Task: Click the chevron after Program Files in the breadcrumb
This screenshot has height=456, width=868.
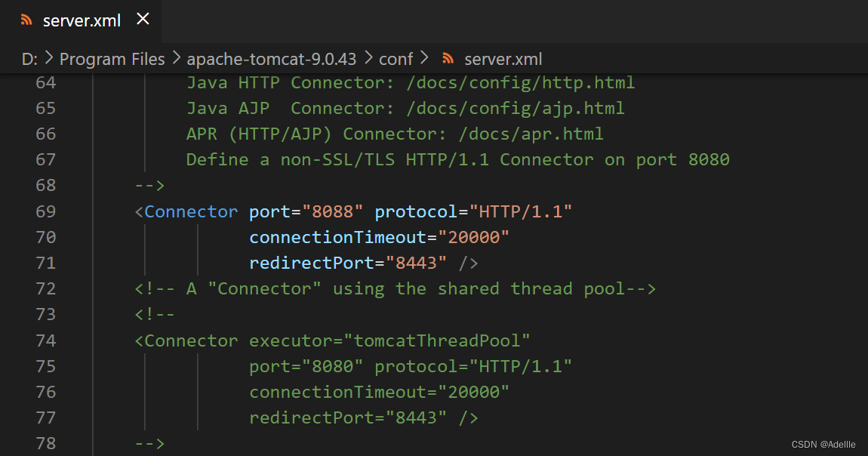Action: point(176,59)
